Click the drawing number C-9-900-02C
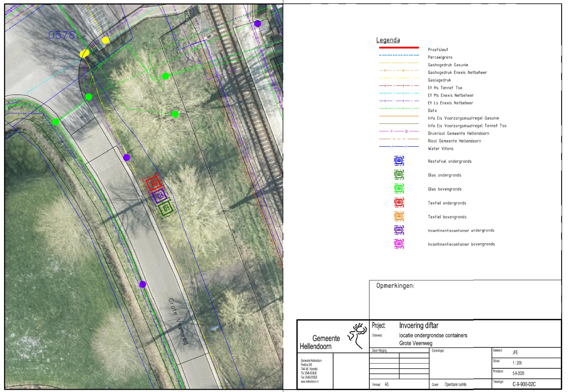 pos(524,384)
